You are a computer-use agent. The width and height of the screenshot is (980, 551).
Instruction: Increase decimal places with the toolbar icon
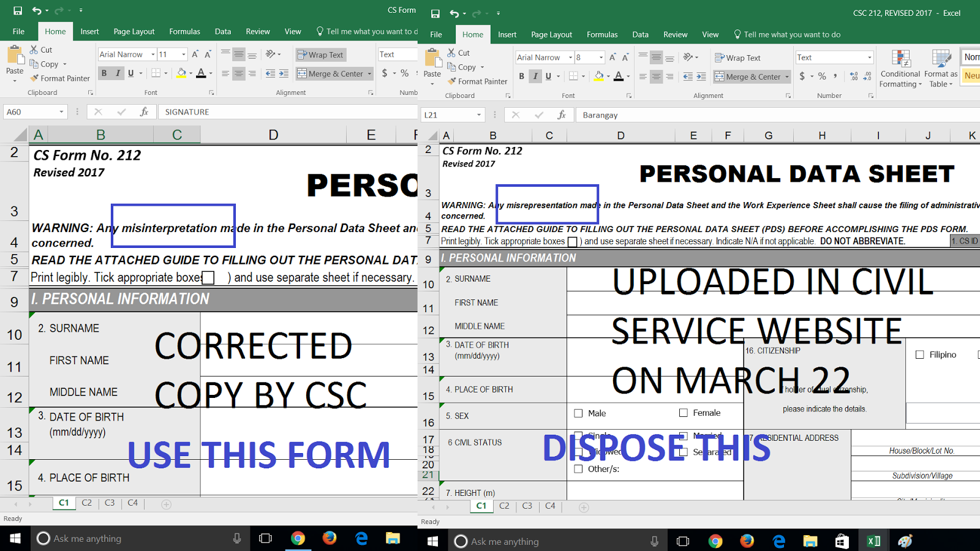854,77
